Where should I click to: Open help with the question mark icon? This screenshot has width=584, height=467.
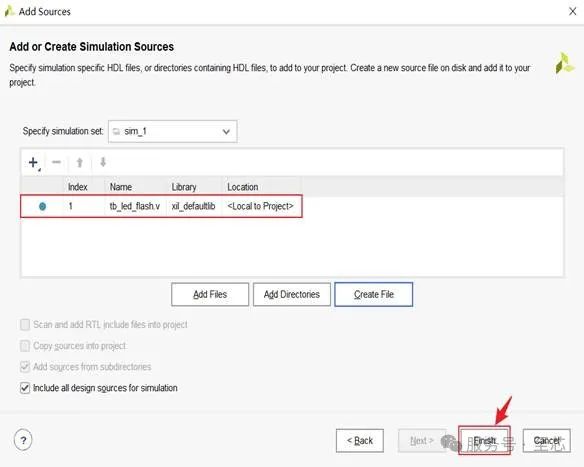(23, 441)
